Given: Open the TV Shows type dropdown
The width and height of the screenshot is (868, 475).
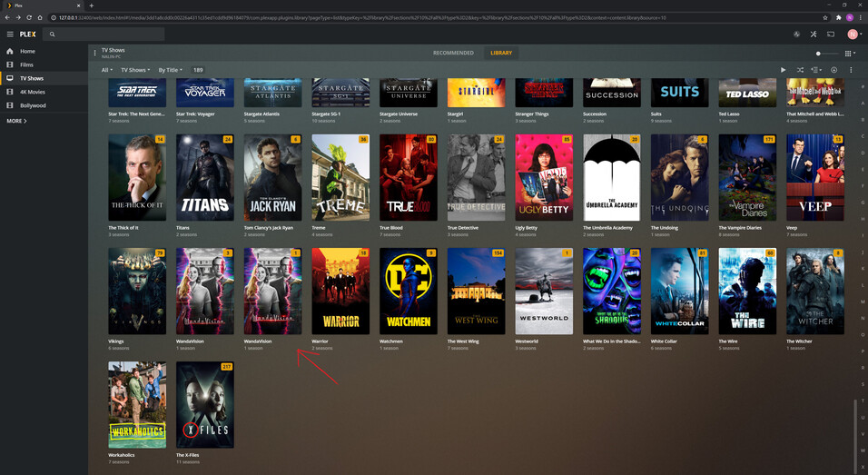Looking at the screenshot, I should [135, 70].
